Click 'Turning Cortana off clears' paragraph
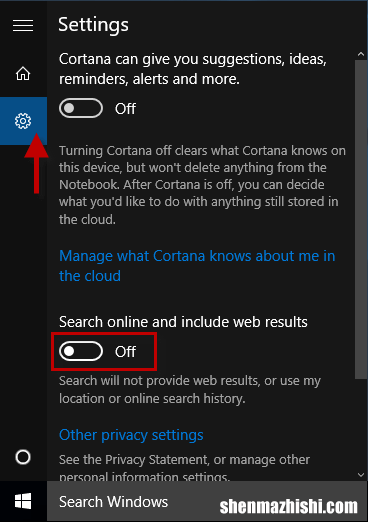The width and height of the screenshot is (368, 522). tap(202, 185)
